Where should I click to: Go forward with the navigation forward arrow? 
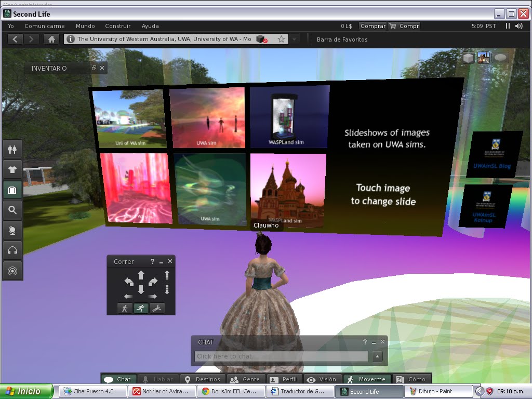[x=31, y=39]
